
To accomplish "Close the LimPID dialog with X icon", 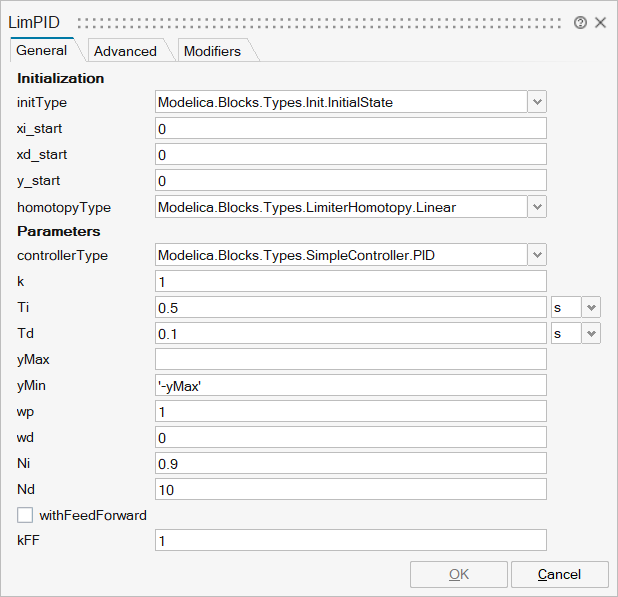I will click(600, 23).
